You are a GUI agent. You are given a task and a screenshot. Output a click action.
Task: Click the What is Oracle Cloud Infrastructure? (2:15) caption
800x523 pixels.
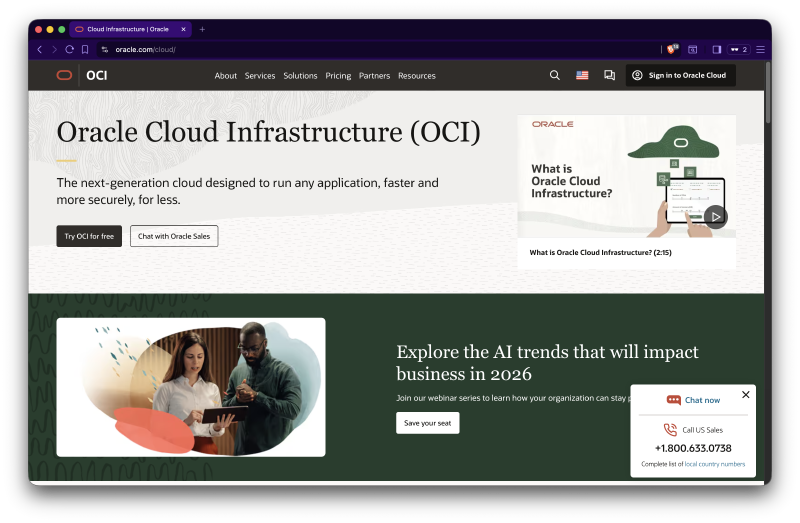601,252
